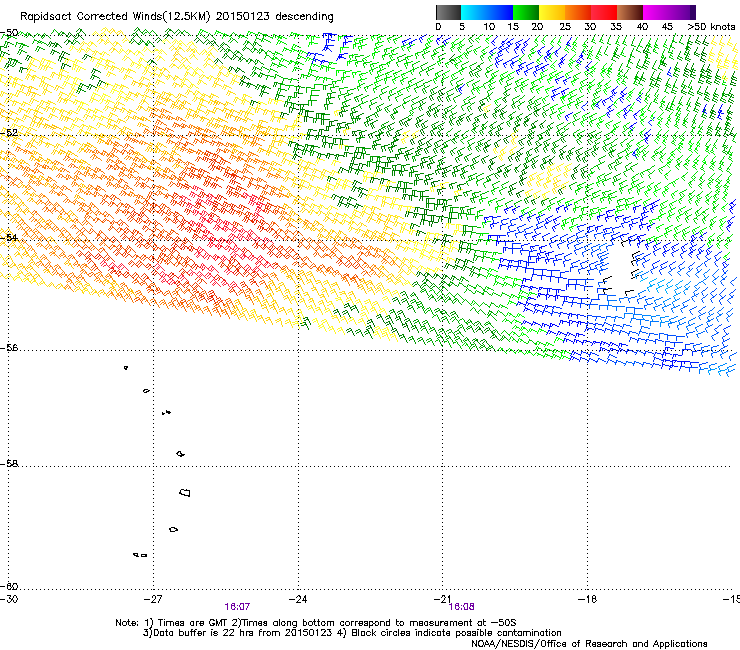Click the gray 0-5 knots legend swatch
The image size is (740, 650).
tap(448, 12)
